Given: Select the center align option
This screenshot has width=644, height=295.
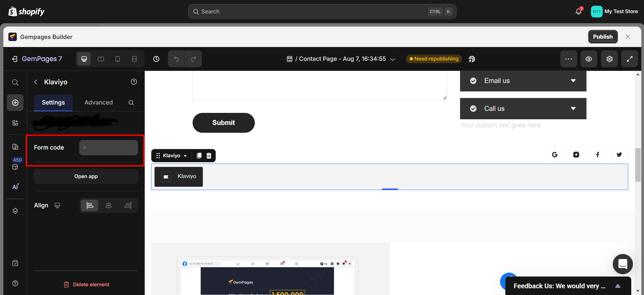Looking at the screenshot, I should [x=108, y=205].
